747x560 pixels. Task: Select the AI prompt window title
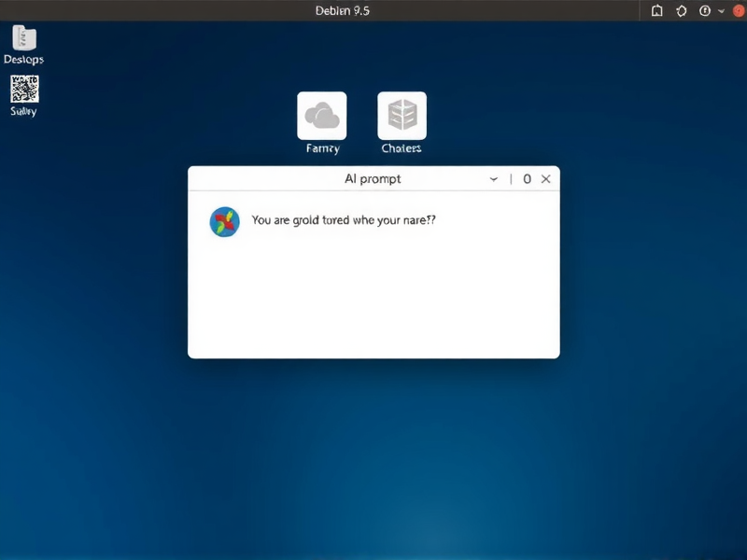click(x=373, y=178)
